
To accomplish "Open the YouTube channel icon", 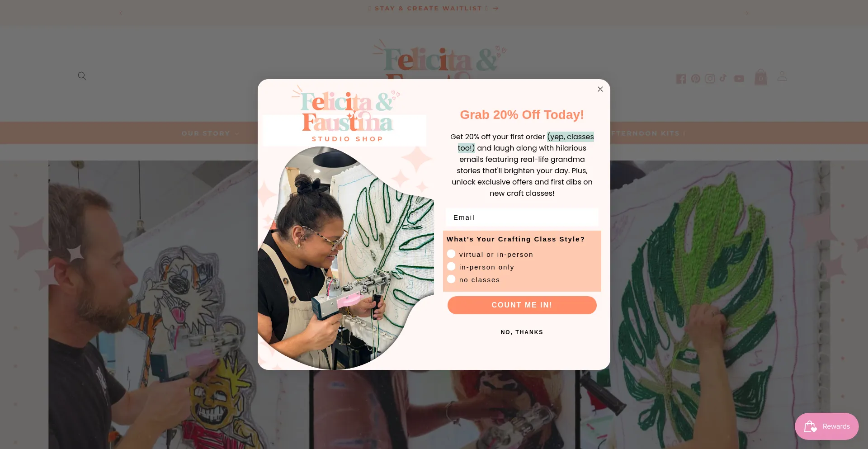I will [x=739, y=79].
